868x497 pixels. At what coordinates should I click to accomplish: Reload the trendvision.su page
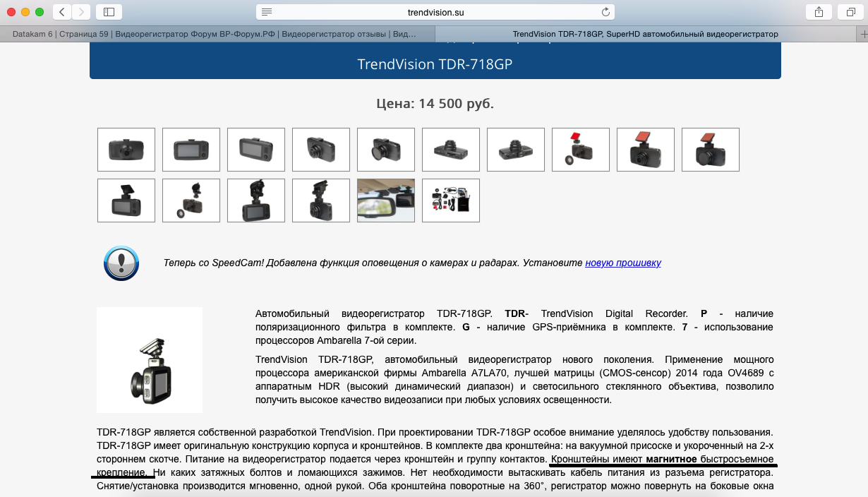click(x=605, y=12)
